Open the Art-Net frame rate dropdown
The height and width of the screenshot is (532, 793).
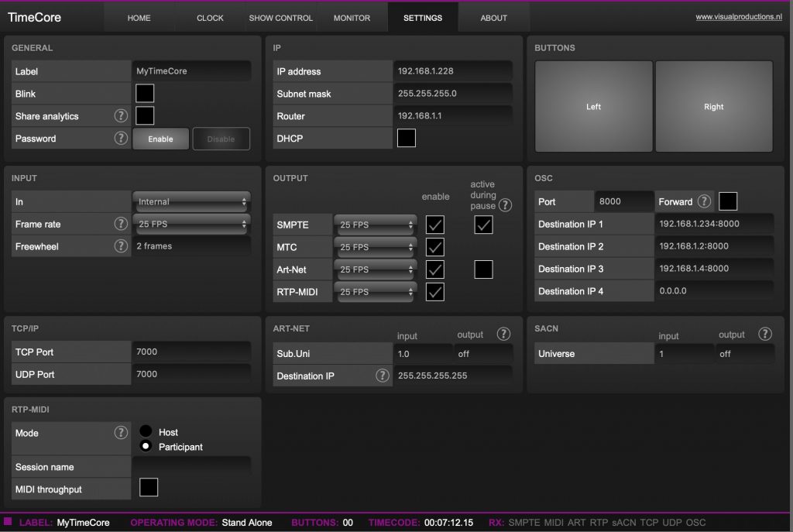[x=376, y=269]
